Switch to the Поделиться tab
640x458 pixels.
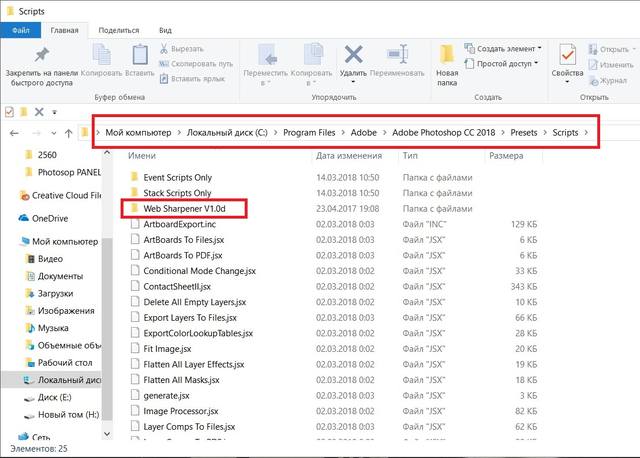(x=119, y=30)
